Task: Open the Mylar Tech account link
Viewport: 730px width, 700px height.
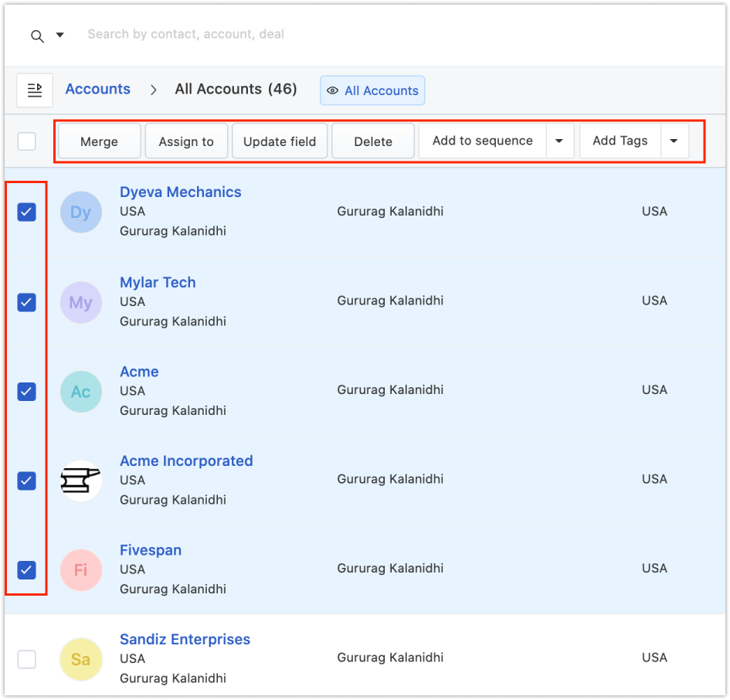Action: 158,282
